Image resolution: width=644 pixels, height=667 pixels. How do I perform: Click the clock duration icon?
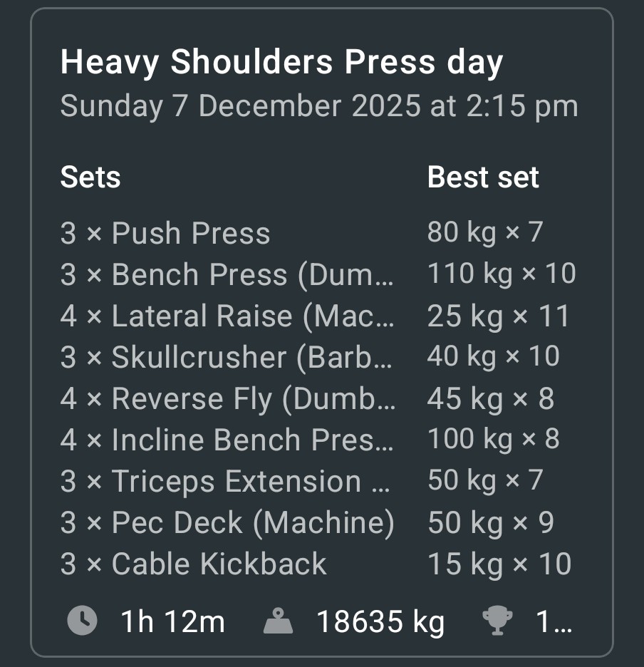[x=83, y=621]
